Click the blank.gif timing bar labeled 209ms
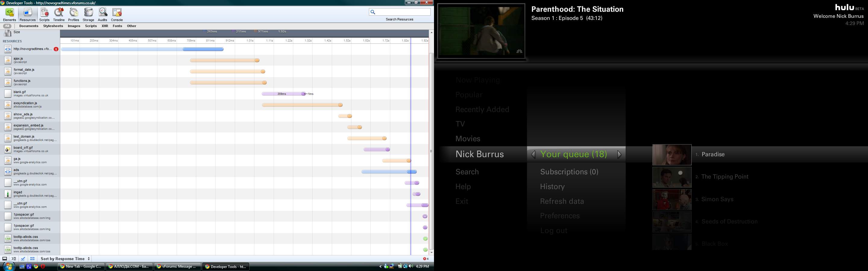868x271 pixels. (x=283, y=94)
